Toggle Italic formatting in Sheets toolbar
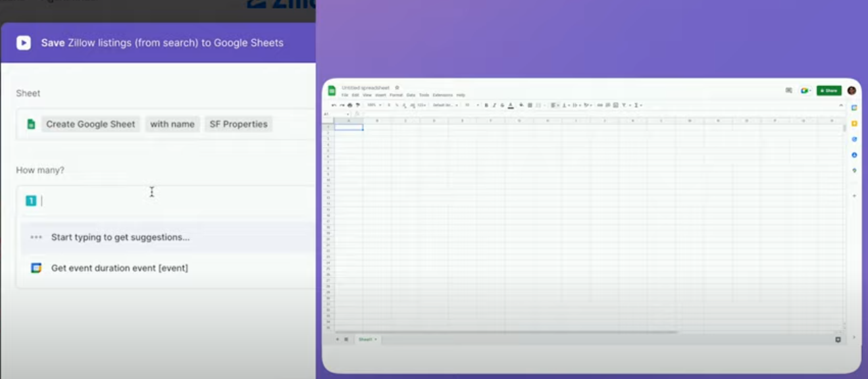This screenshot has width=868, height=379. pyautogui.click(x=494, y=105)
